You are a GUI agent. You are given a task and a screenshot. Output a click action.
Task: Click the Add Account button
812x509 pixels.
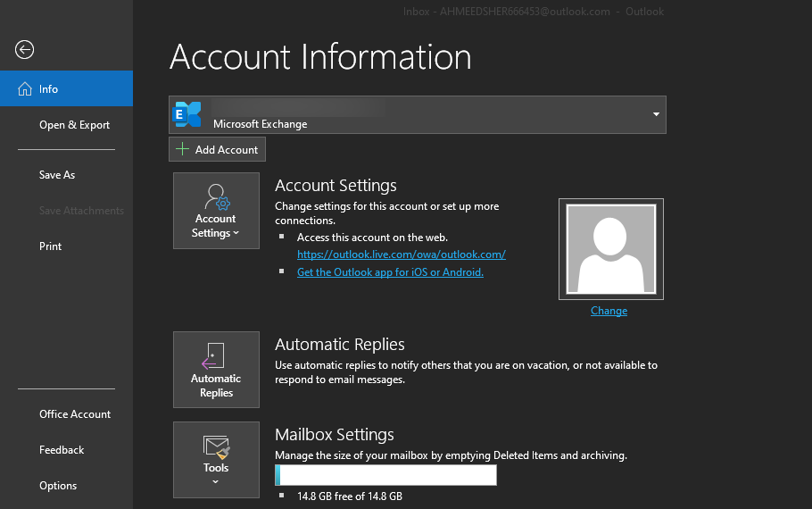click(x=217, y=149)
